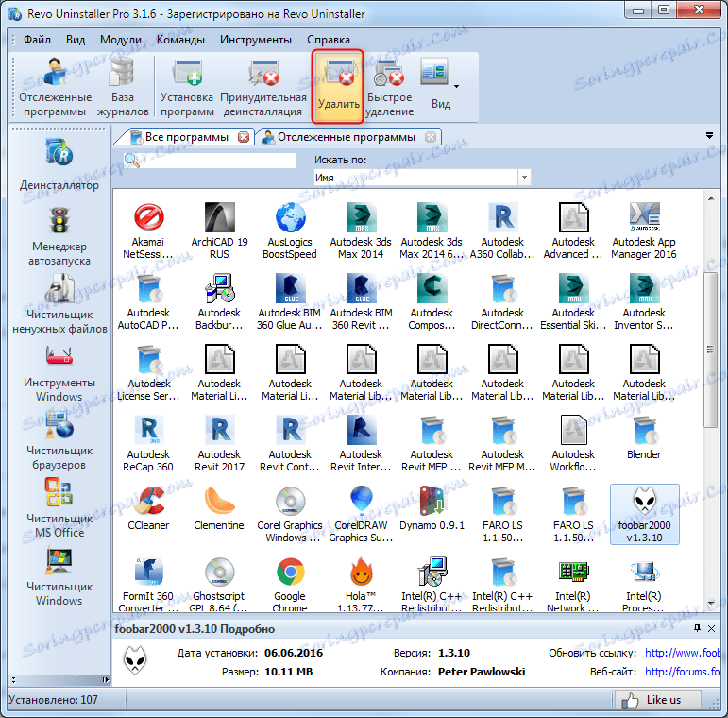The image size is (728, 718).
Task: Select Autodesk ReCap 360 program
Action: click(148, 443)
